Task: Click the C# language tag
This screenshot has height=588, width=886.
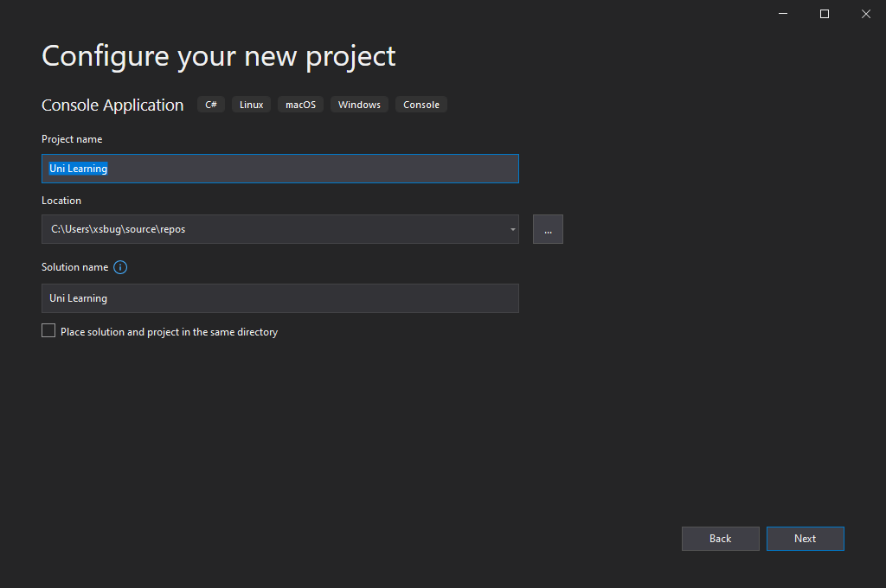Action: [211, 105]
